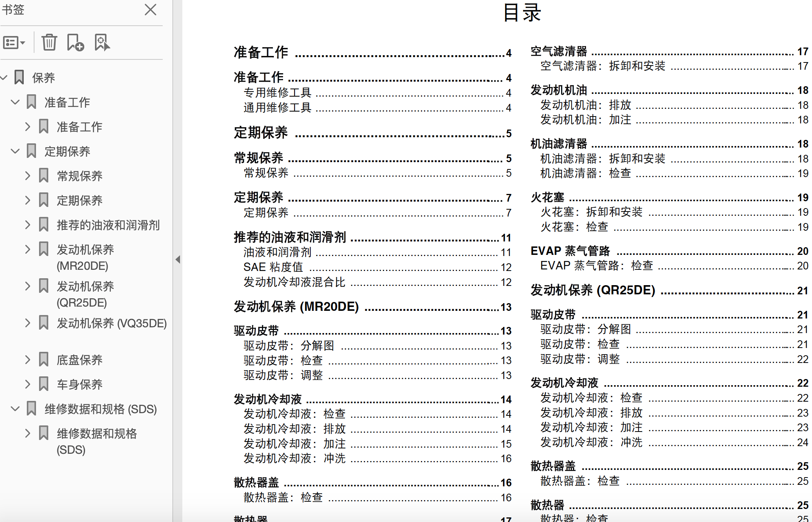The image size is (812, 522).
Task: Expand nested 维修数据和规格 (SDS) bookmark
Action: coord(28,433)
